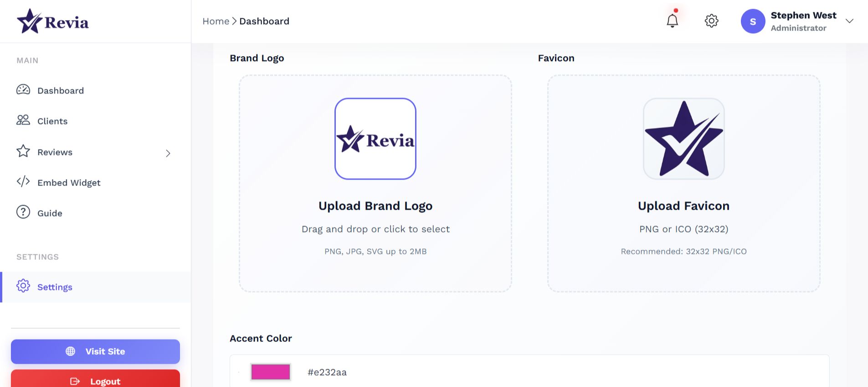The image size is (868, 387).
Task: Click the Upload Favicon drop zone text
Action: 683,206
